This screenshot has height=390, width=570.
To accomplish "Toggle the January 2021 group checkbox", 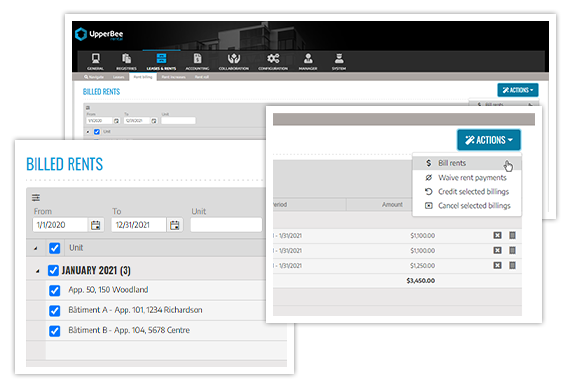I will (53, 270).
